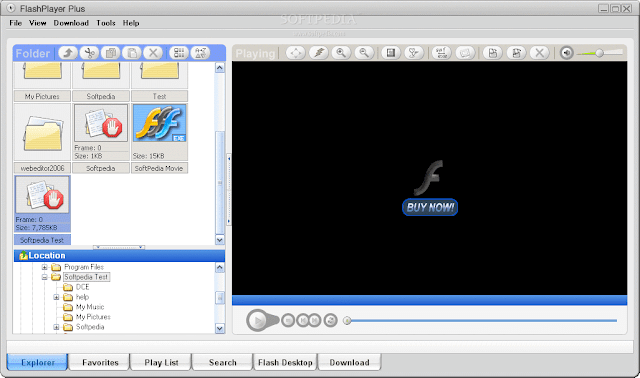Copy the selected file in Folder toolbar
The height and width of the screenshot is (378, 640).
point(111,53)
